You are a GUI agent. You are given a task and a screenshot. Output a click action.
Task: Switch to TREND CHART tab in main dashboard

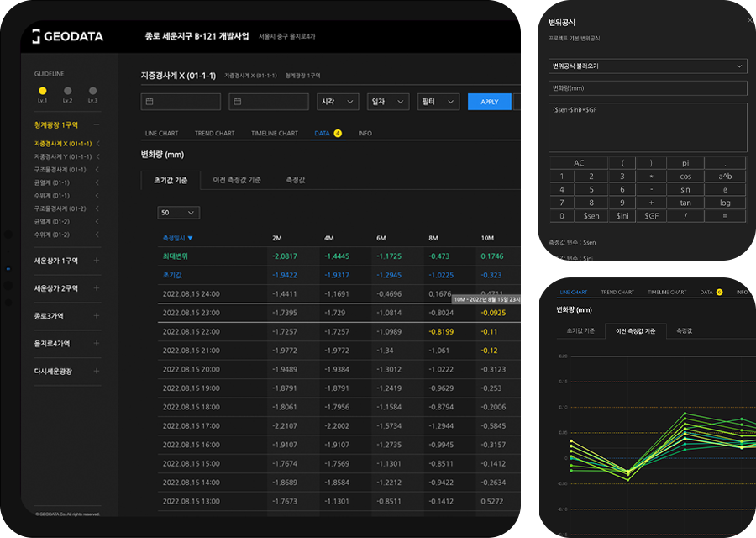[x=214, y=133]
